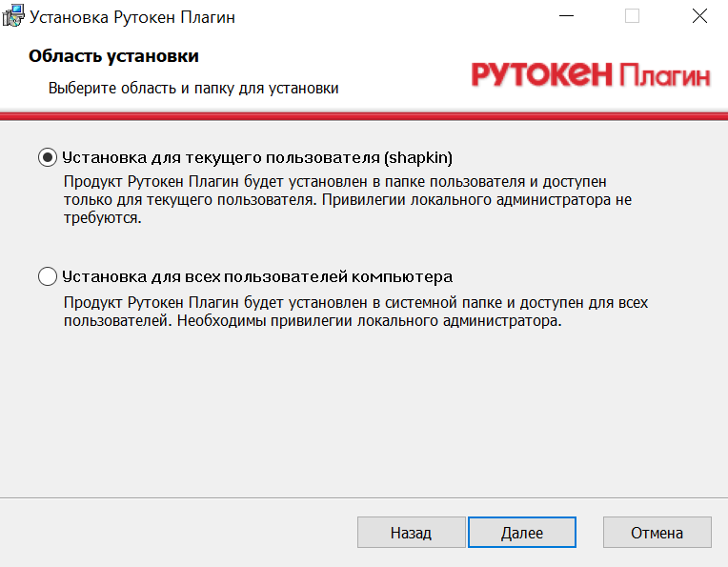This screenshot has width=728, height=567.
Task: Minimize the installer window
Action: [x=566, y=16]
